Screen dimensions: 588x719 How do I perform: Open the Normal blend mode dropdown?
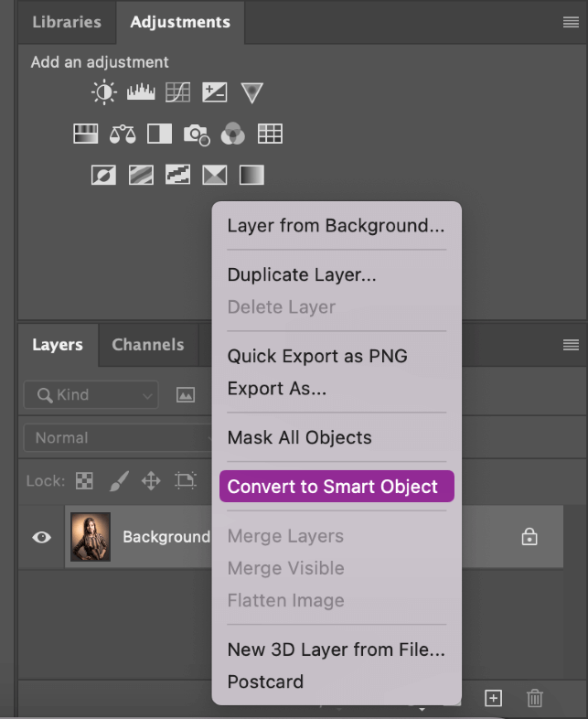[118, 438]
